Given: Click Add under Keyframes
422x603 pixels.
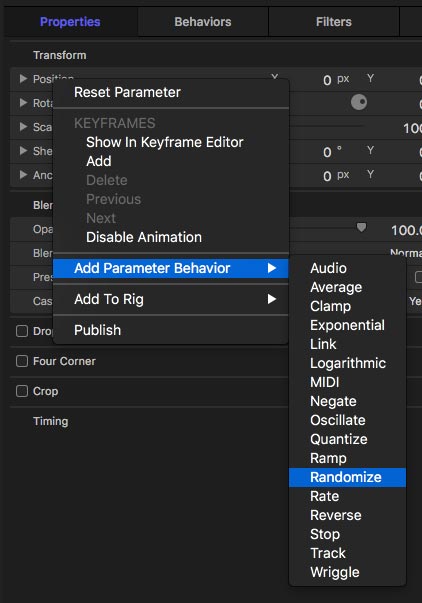Looking at the screenshot, I should click(x=170, y=161).
